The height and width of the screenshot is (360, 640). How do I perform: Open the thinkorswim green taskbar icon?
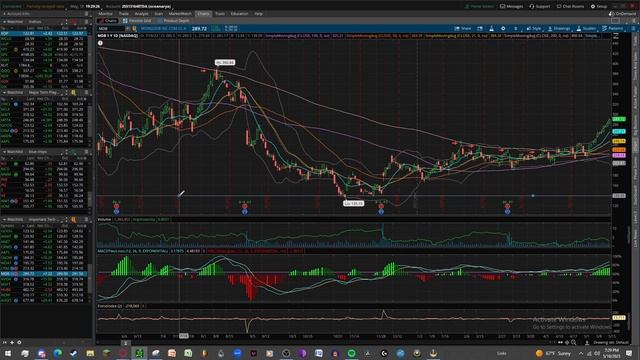[139, 353]
